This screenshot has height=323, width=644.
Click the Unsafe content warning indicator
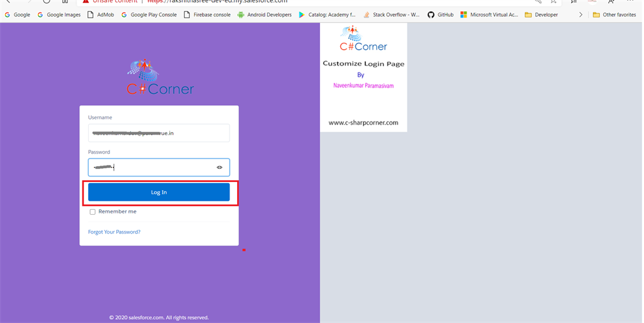click(109, 1)
